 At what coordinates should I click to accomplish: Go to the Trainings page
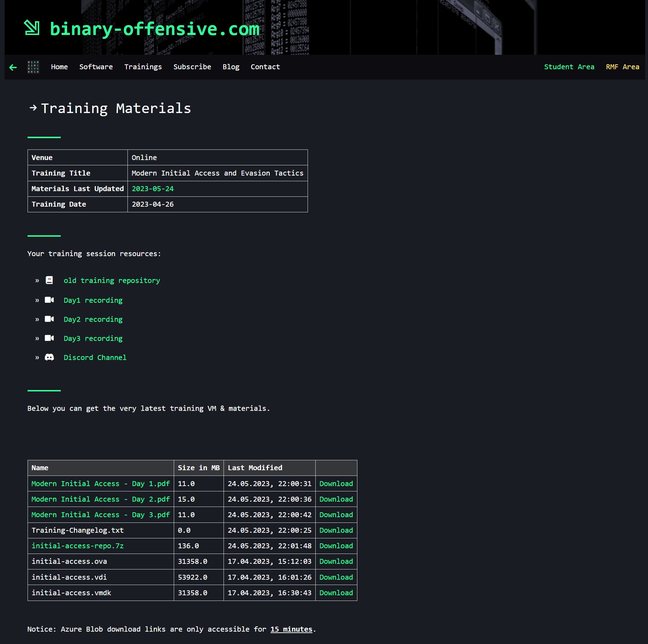click(143, 67)
